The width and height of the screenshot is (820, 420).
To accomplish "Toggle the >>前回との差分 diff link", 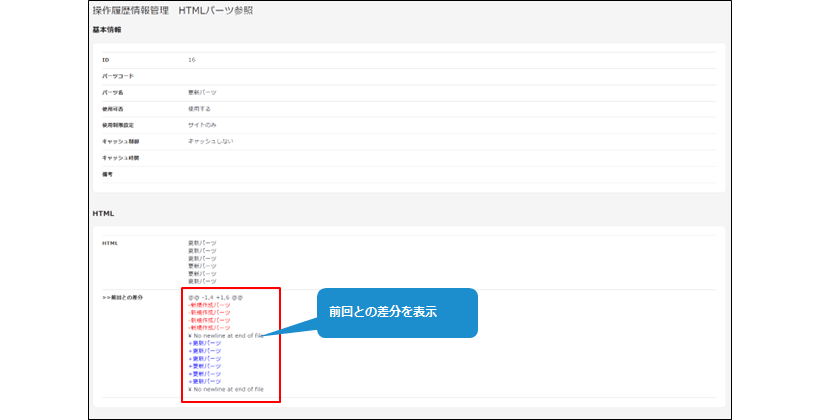I will pyautogui.click(x=122, y=297).
